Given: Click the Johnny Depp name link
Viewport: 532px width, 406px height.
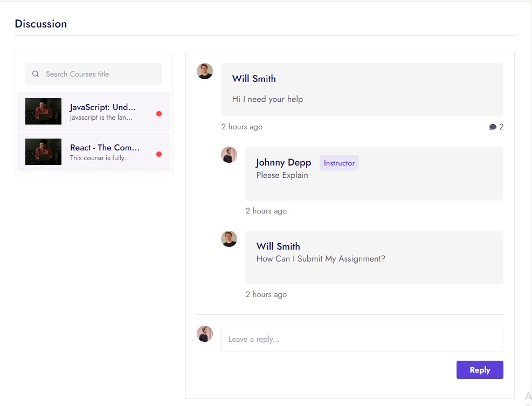Looking at the screenshot, I should pyautogui.click(x=284, y=163).
